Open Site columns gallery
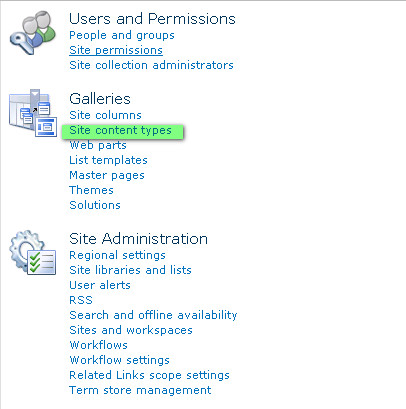The height and width of the screenshot is (409, 406). point(105,115)
